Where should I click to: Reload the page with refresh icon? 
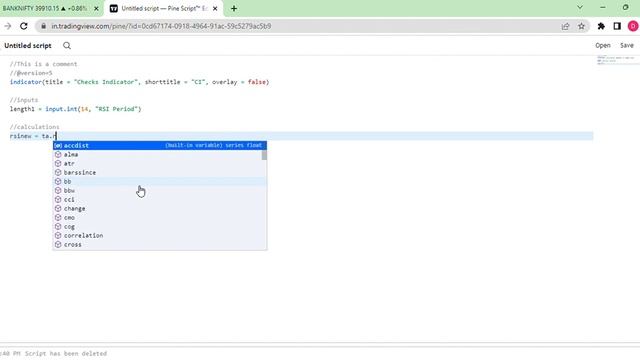pyautogui.click(x=24, y=26)
